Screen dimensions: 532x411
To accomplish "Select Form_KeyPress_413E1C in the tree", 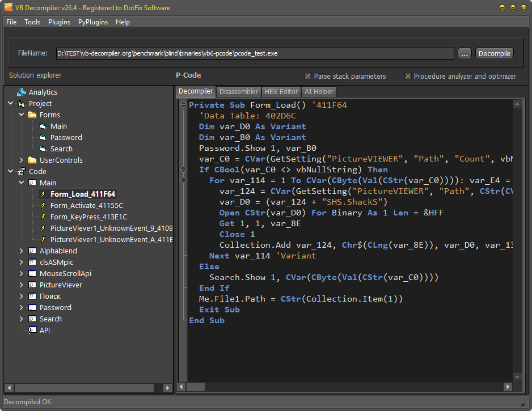I will coord(88,217).
